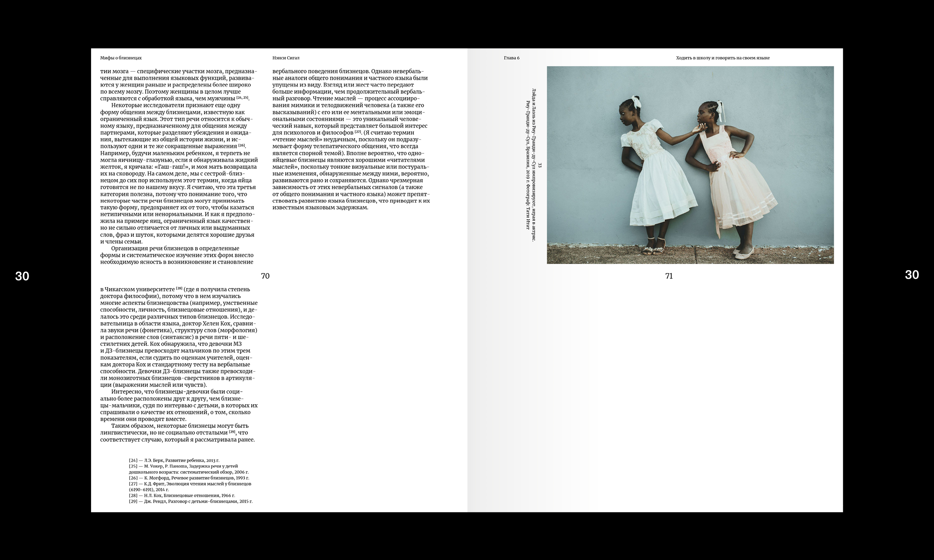Click footnote [25] about М. Уокер, Р. Паноша
Viewport: 934px width, 560px height.
tap(188, 469)
